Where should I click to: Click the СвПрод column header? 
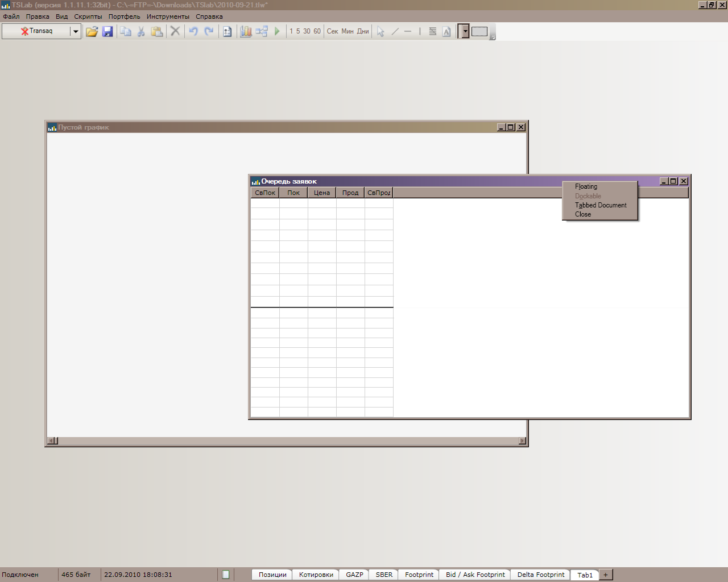coord(379,193)
